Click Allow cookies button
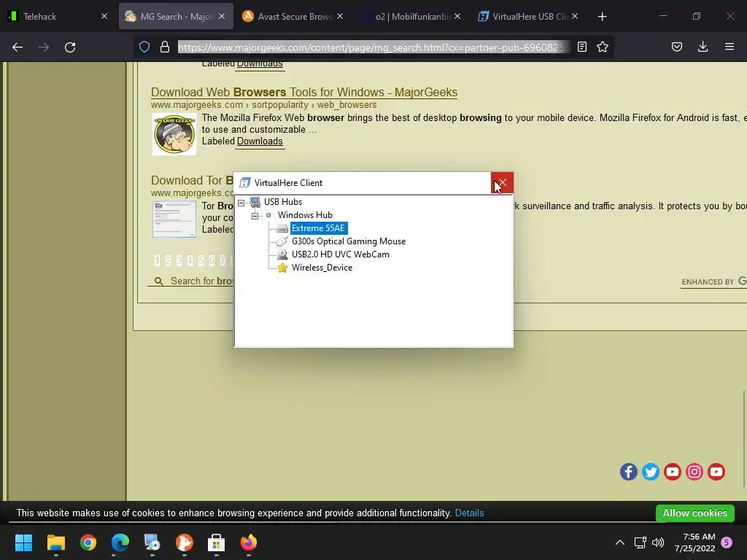The height and width of the screenshot is (560, 747). coord(695,513)
